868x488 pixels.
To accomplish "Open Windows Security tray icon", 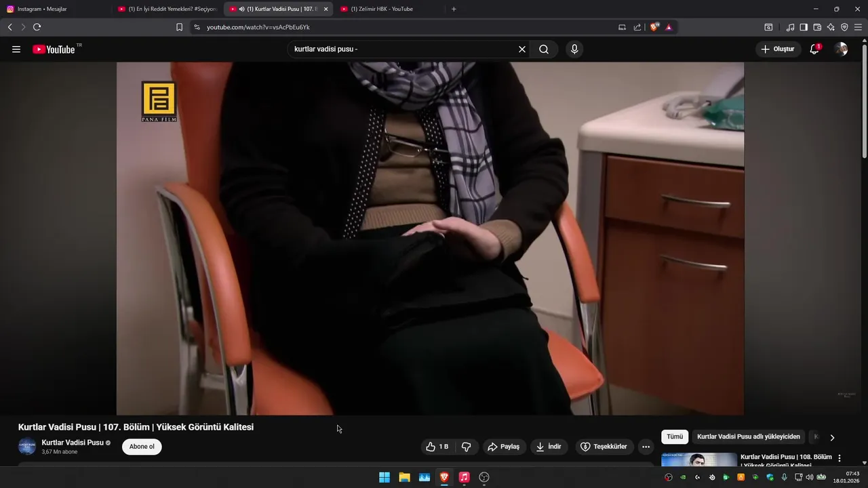I will click(x=770, y=477).
